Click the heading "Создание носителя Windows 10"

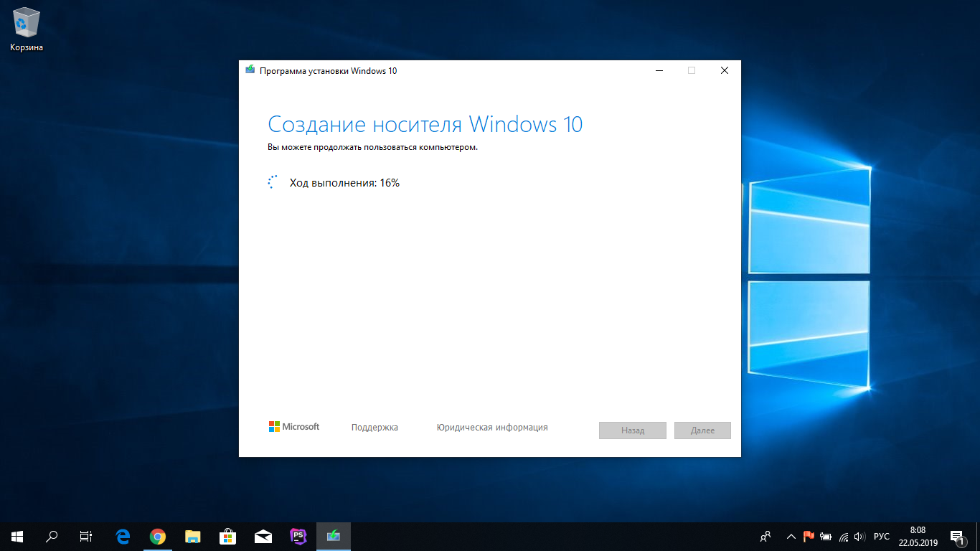(425, 124)
